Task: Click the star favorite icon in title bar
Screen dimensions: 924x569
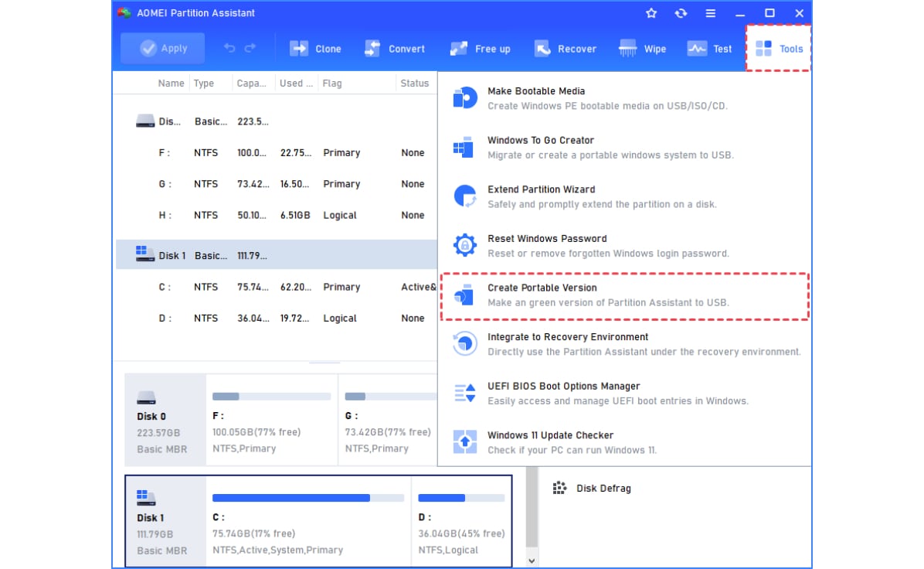Action: tap(651, 13)
